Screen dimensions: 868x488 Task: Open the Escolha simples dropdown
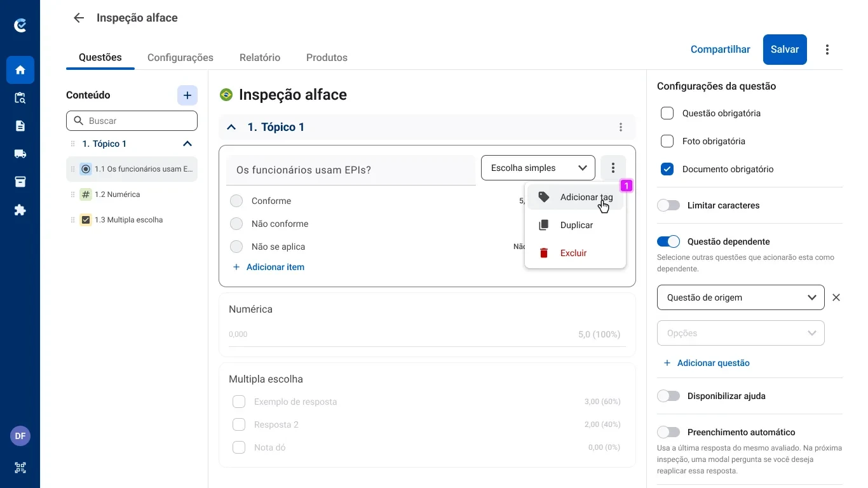(x=537, y=168)
